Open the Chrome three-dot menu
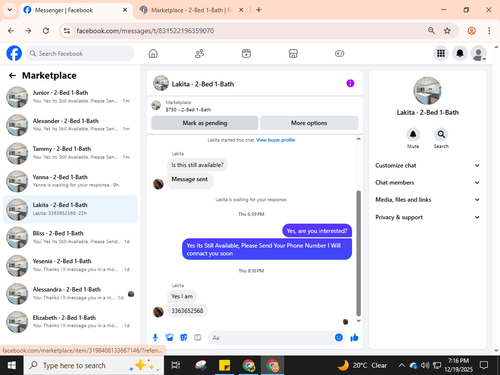Screen dimensions: 500x375 click(x=489, y=31)
